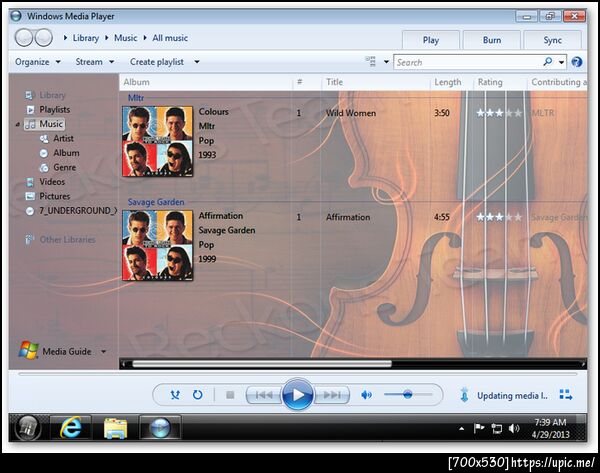This screenshot has width=600, height=473.
Task: Select the 7_UNDERGROUND disc icon
Action: point(30,211)
